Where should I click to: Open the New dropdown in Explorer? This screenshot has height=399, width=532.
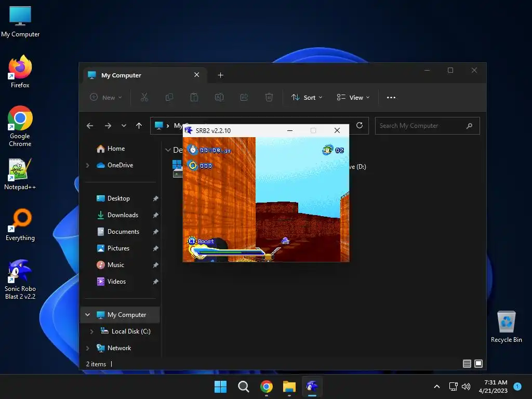(x=105, y=97)
